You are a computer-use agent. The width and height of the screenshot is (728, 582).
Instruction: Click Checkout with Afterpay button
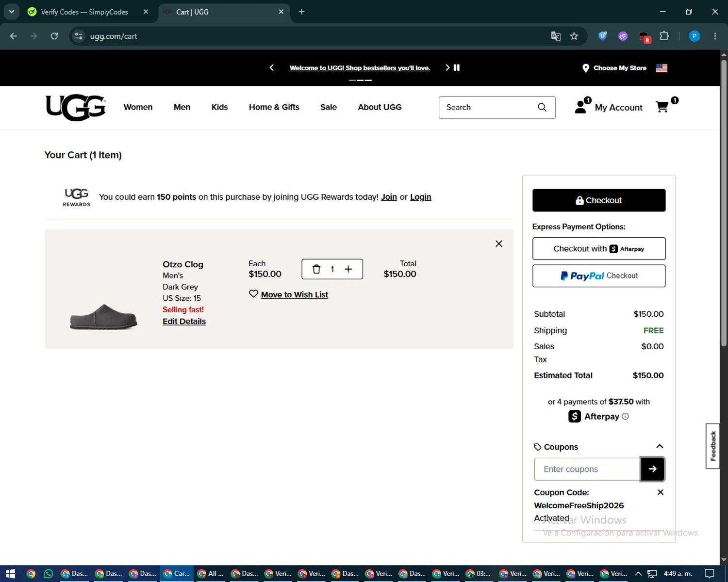point(599,249)
